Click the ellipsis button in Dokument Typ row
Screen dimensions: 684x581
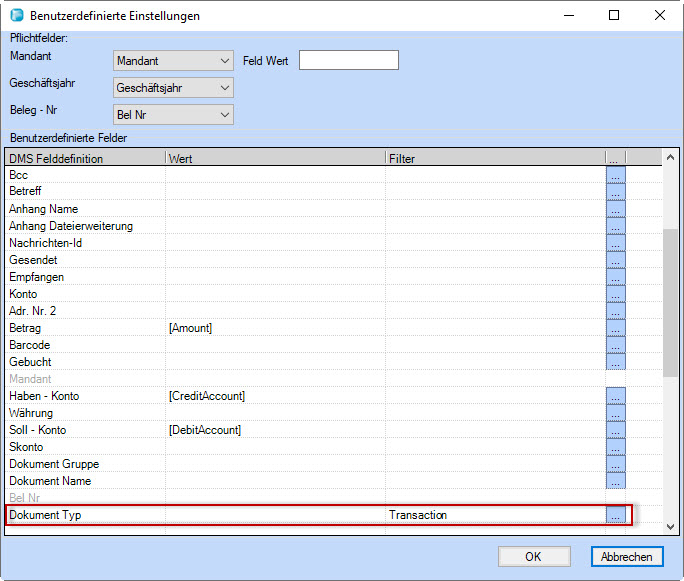click(615, 515)
